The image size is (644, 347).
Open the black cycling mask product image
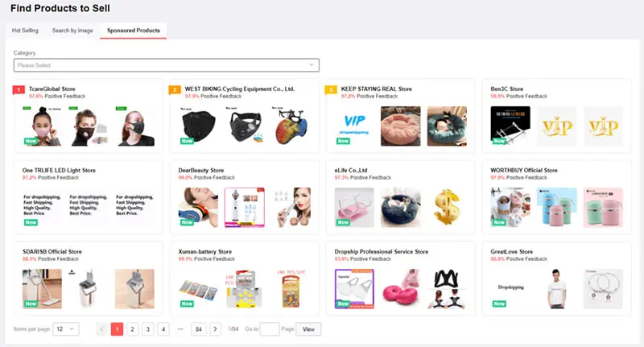(x=198, y=126)
